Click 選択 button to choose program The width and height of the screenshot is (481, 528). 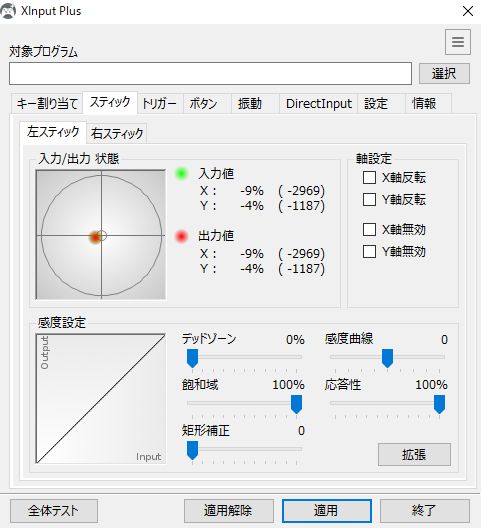tap(444, 73)
